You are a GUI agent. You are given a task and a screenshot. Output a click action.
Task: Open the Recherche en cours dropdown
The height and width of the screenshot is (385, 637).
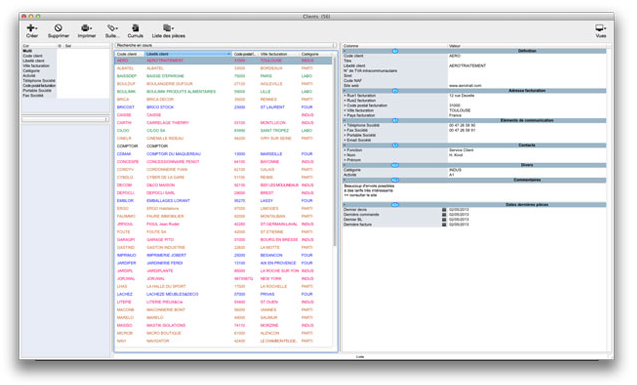click(x=225, y=45)
